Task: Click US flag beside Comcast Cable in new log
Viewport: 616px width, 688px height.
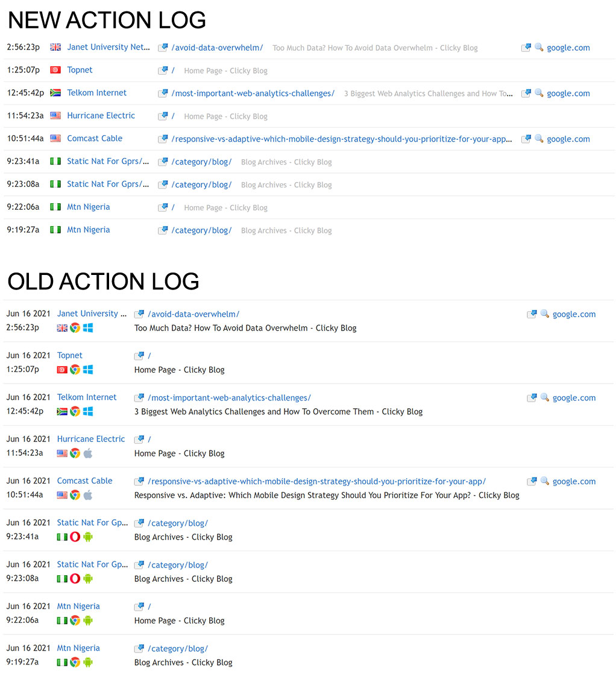Action: click(x=55, y=138)
